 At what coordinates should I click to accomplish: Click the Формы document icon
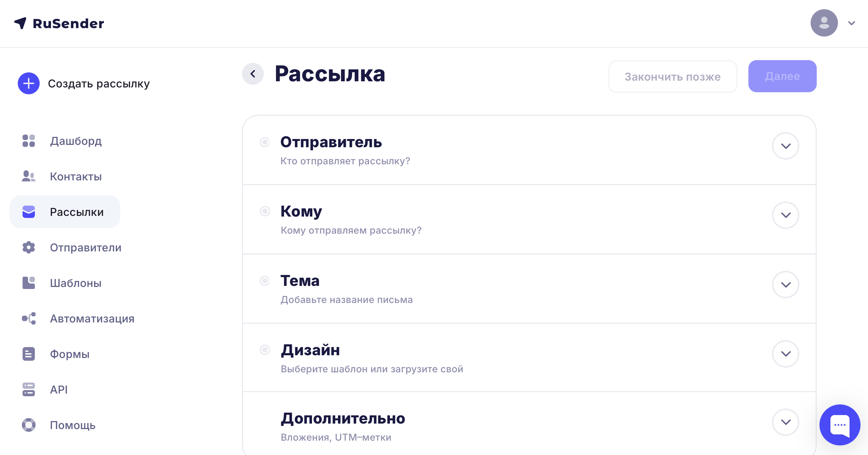coord(29,354)
